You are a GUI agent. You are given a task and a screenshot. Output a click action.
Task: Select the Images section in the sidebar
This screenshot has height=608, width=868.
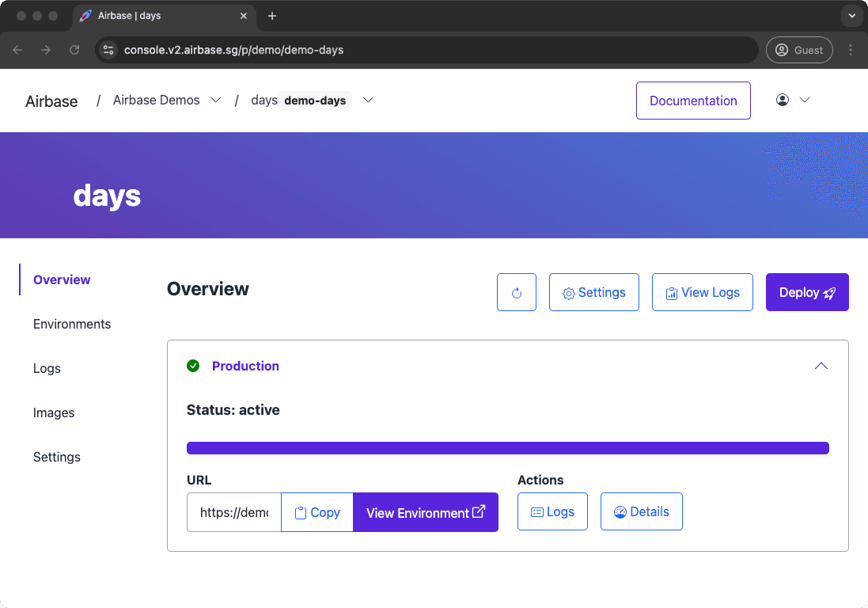coord(54,412)
